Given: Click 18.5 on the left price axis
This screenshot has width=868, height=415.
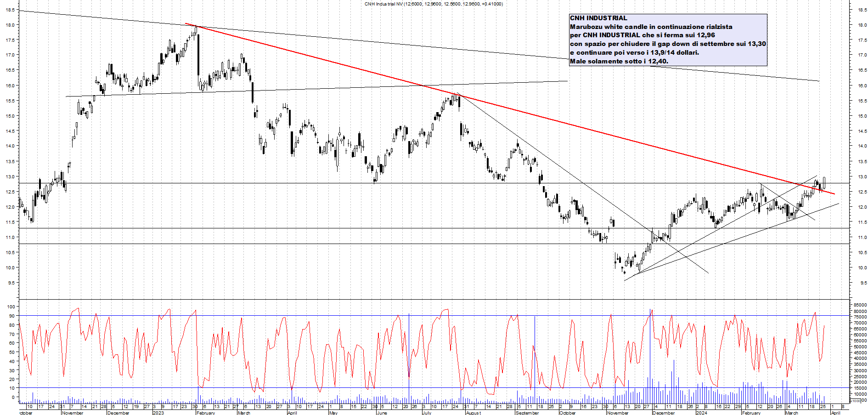Looking at the screenshot, I should point(9,10).
